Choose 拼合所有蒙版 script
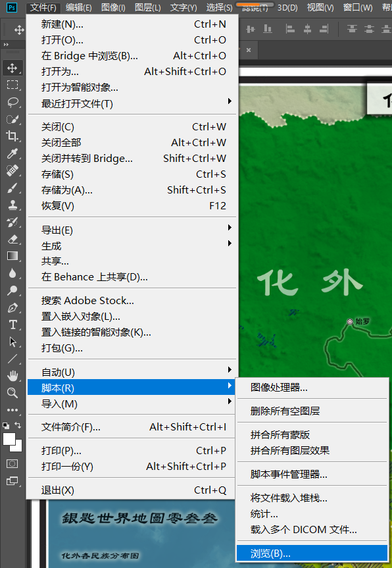 [x=312, y=434]
